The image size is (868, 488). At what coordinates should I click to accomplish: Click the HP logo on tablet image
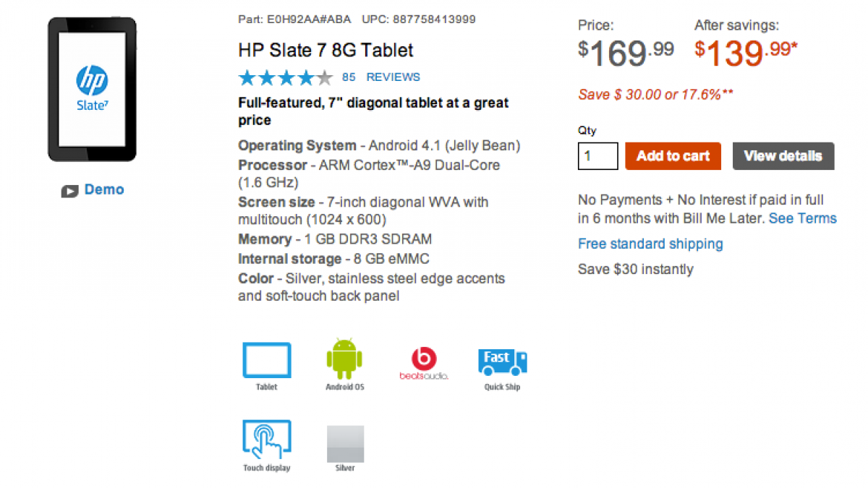92,81
